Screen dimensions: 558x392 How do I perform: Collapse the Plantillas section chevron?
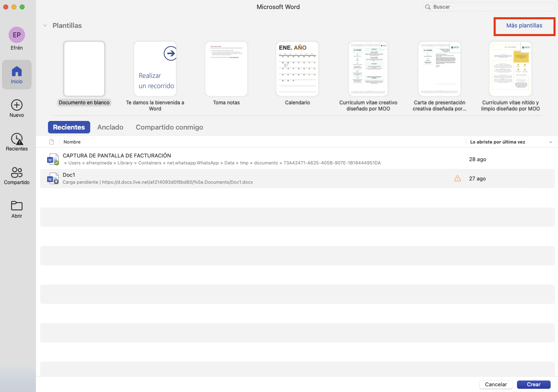click(x=45, y=25)
